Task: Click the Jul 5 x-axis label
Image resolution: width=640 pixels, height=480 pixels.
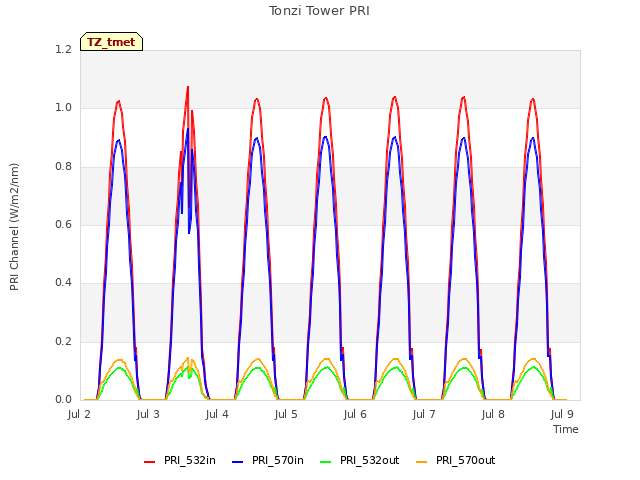Action: click(x=286, y=414)
